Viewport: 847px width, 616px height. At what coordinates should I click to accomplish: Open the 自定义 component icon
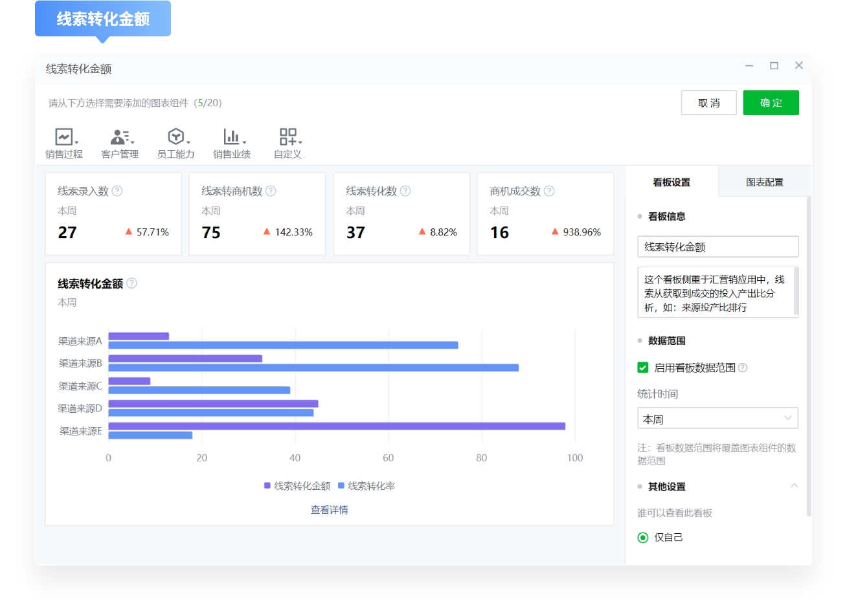coord(287,137)
